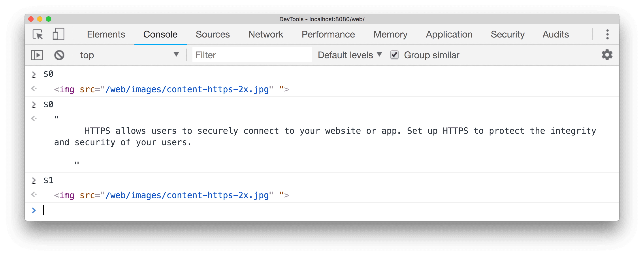
Task: Click the execute script icon
Action: [38, 55]
